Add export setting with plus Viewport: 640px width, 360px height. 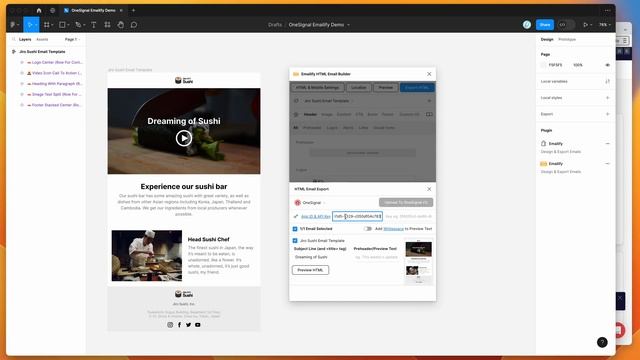coord(607,114)
